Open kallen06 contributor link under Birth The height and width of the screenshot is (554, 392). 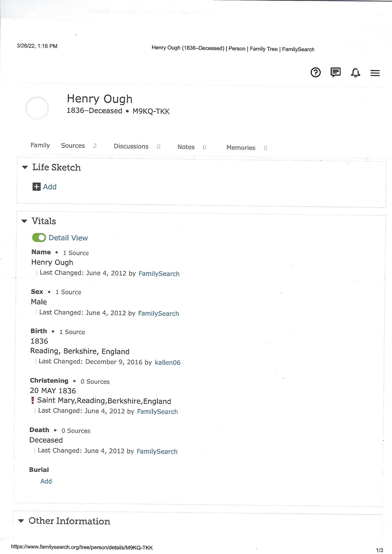(x=168, y=362)
